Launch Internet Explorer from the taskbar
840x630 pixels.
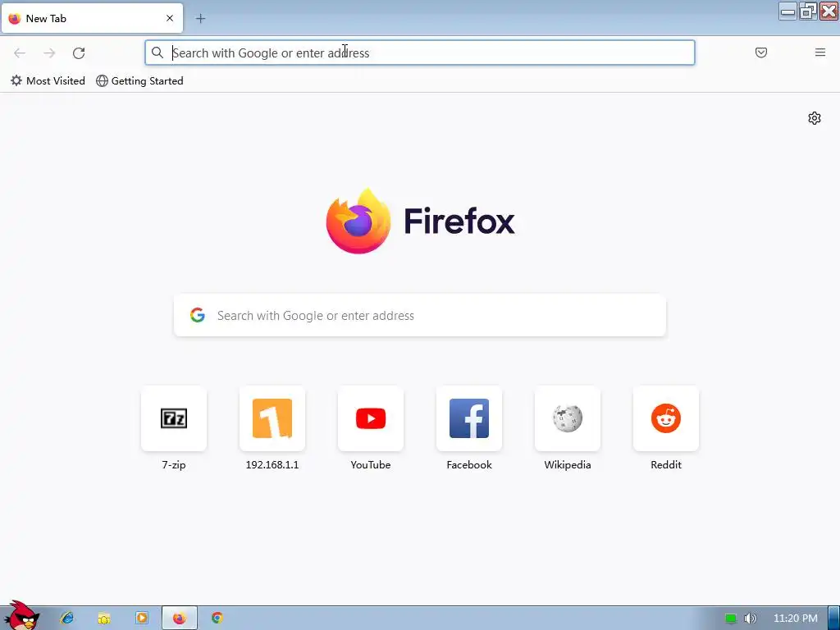67,619
